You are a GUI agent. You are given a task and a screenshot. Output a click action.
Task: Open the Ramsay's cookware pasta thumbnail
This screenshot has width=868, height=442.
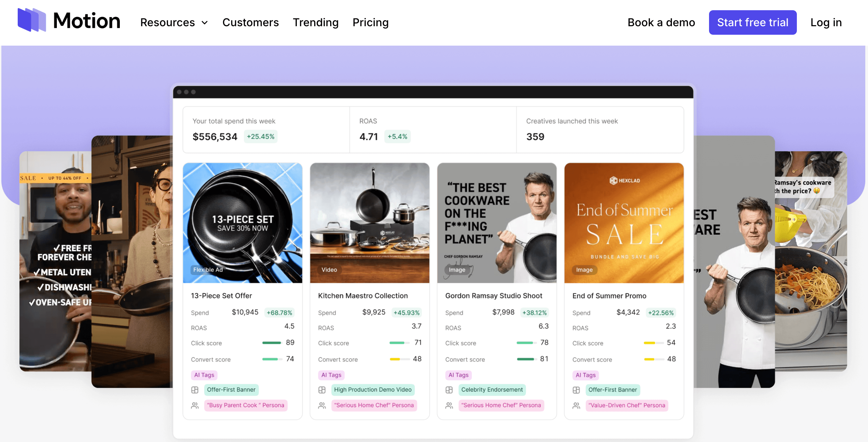811,261
